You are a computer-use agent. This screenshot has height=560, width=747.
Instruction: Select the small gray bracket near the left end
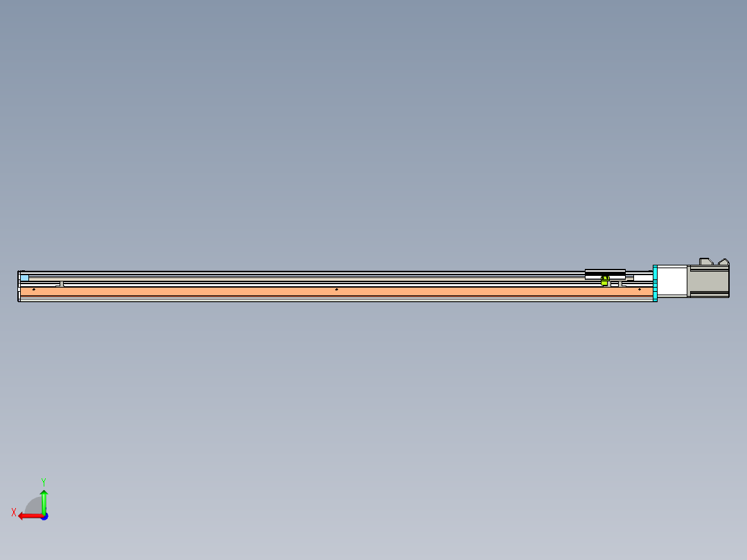point(60,283)
